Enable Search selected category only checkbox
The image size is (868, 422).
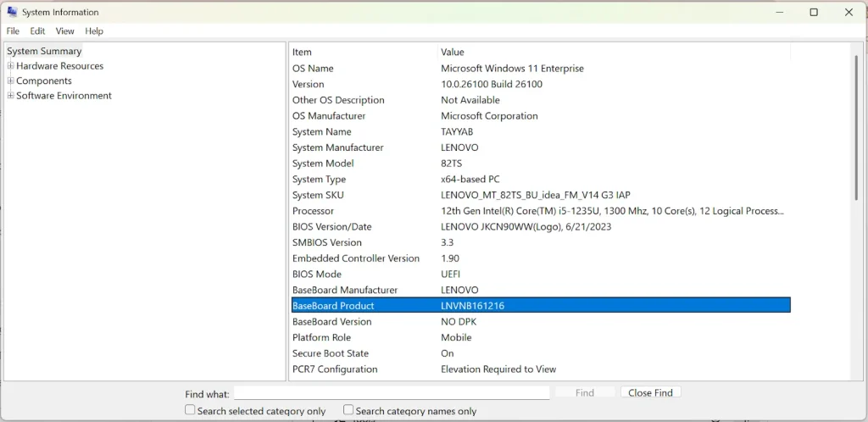(x=190, y=410)
